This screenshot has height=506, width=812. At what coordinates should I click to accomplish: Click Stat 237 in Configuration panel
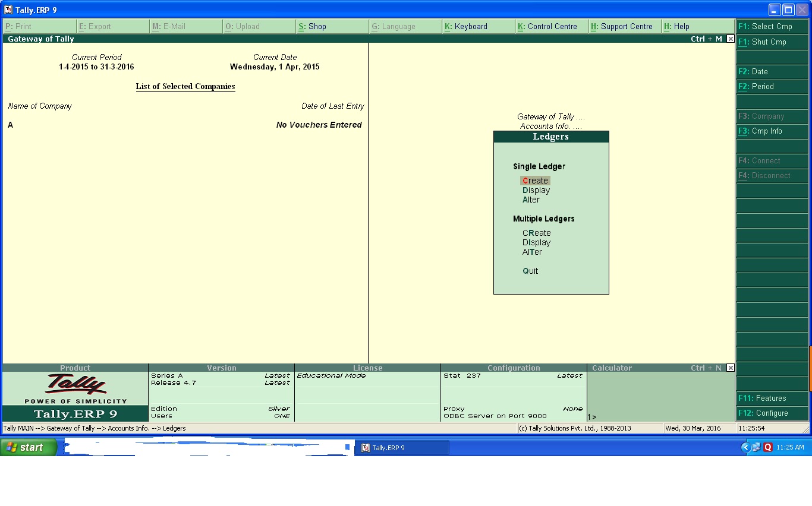pyautogui.click(x=462, y=375)
